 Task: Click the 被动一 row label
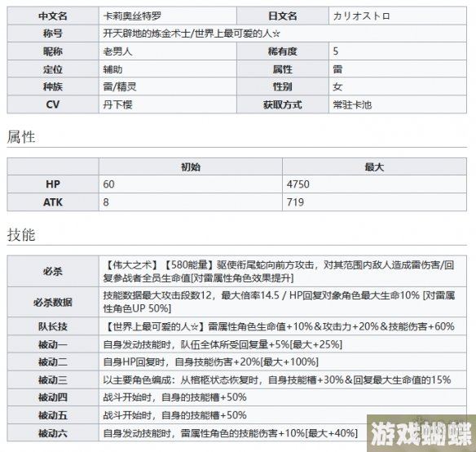pos(53,344)
